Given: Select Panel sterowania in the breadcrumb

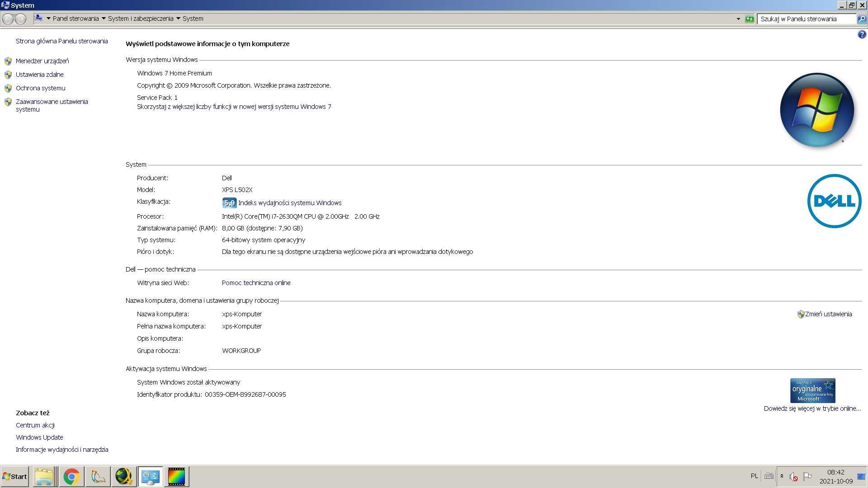Looking at the screenshot, I should 75,19.
